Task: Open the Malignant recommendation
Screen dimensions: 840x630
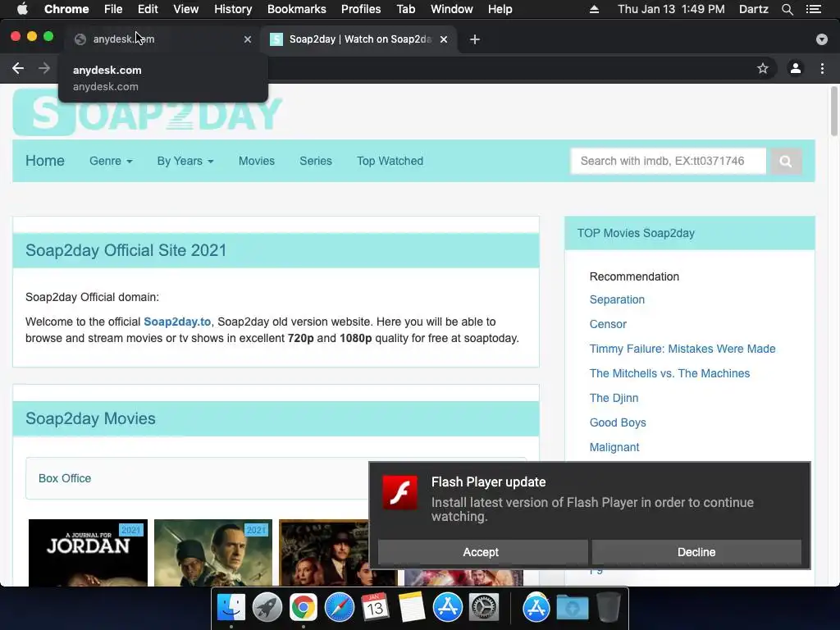Action: pyautogui.click(x=614, y=447)
